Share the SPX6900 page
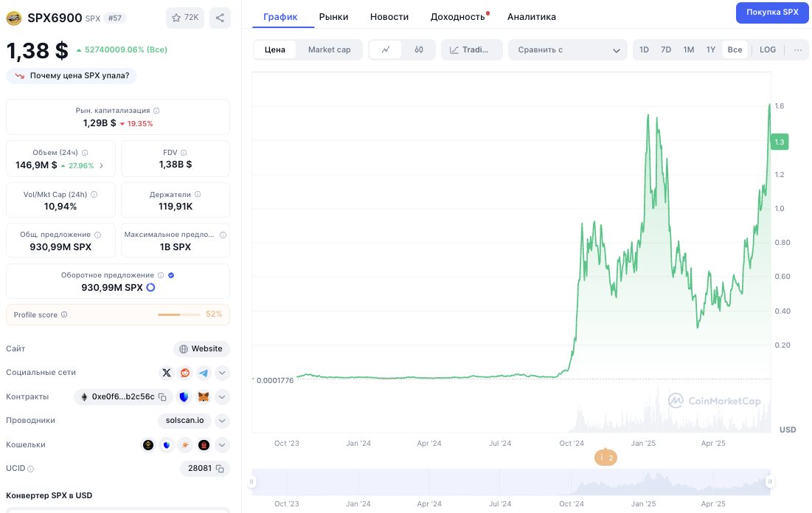This screenshot has height=513, width=812. click(x=220, y=18)
